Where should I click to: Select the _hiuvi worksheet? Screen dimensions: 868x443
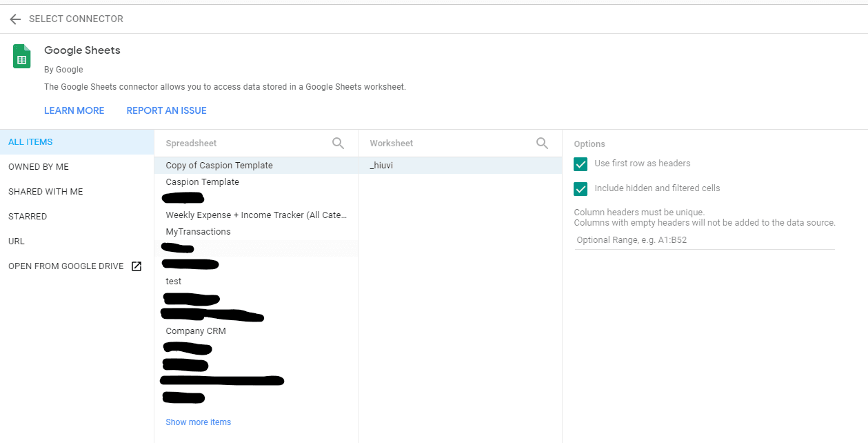[x=460, y=166]
